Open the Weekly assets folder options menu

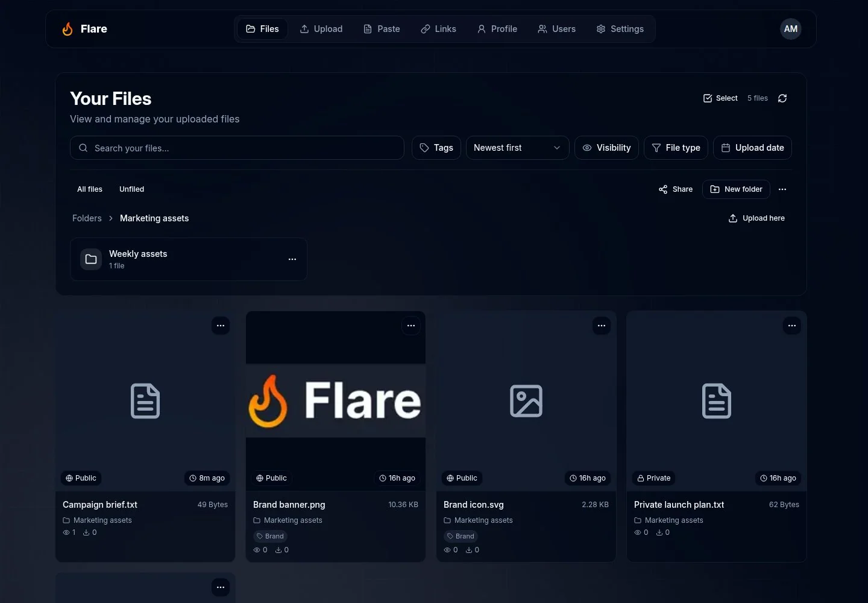point(292,259)
